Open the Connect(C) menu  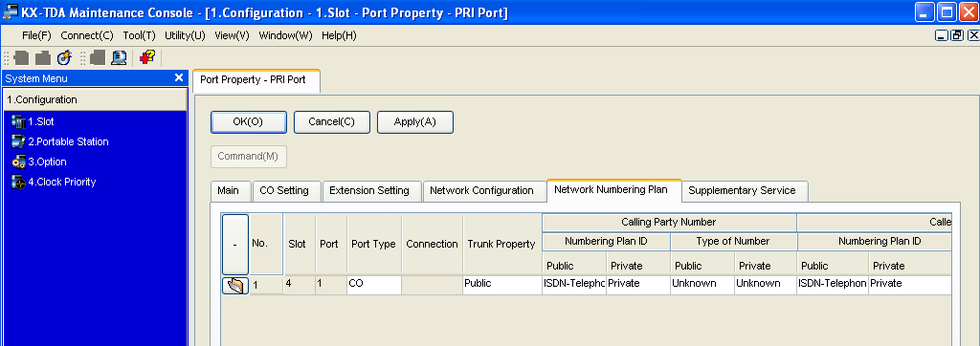(x=87, y=35)
